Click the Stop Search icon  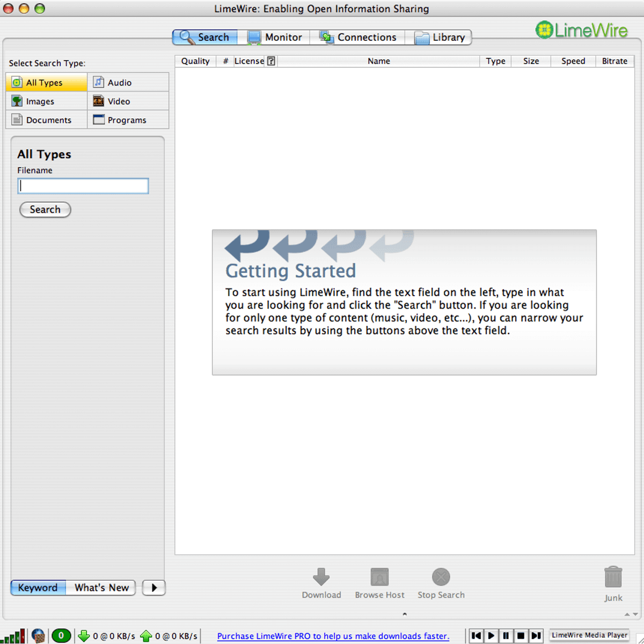click(441, 577)
